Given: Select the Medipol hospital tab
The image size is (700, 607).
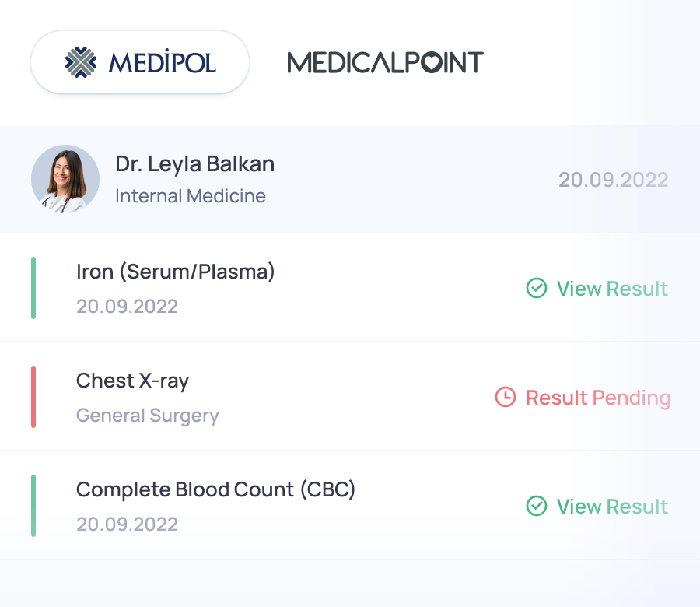Looking at the screenshot, I should [140, 62].
